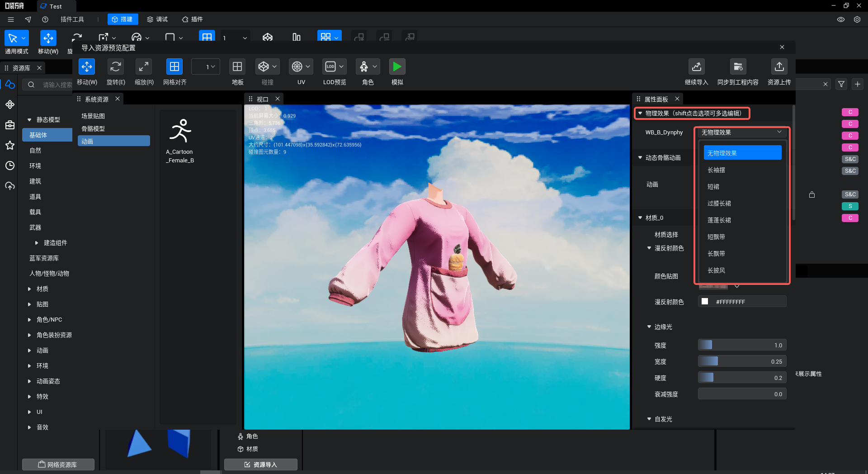Select 长袖摆 physics option
Screen dimensions: 868x474
[x=742, y=170]
